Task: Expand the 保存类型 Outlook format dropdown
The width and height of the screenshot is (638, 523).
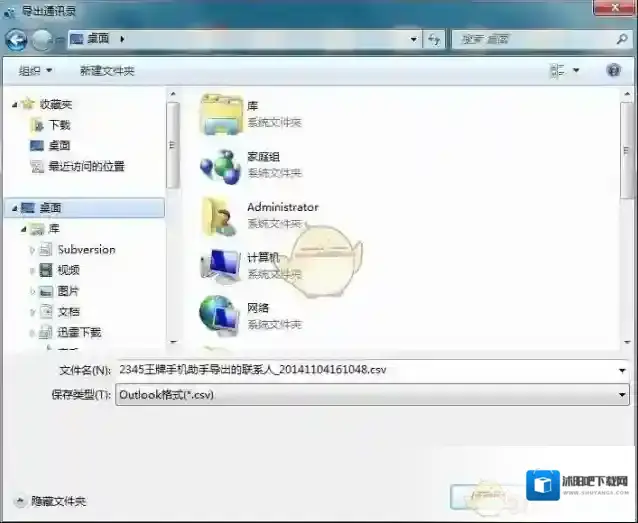Action: click(x=623, y=395)
